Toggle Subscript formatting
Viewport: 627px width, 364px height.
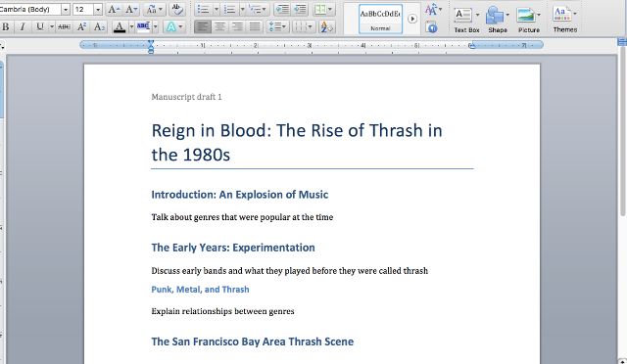pyautogui.click(x=99, y=26)
